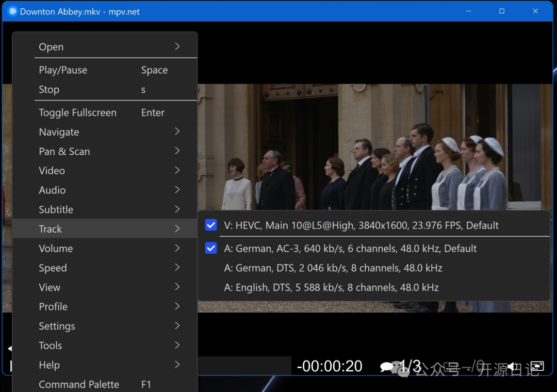
Task: Expand the Subtitle submenu arrow
Action: 177,209
